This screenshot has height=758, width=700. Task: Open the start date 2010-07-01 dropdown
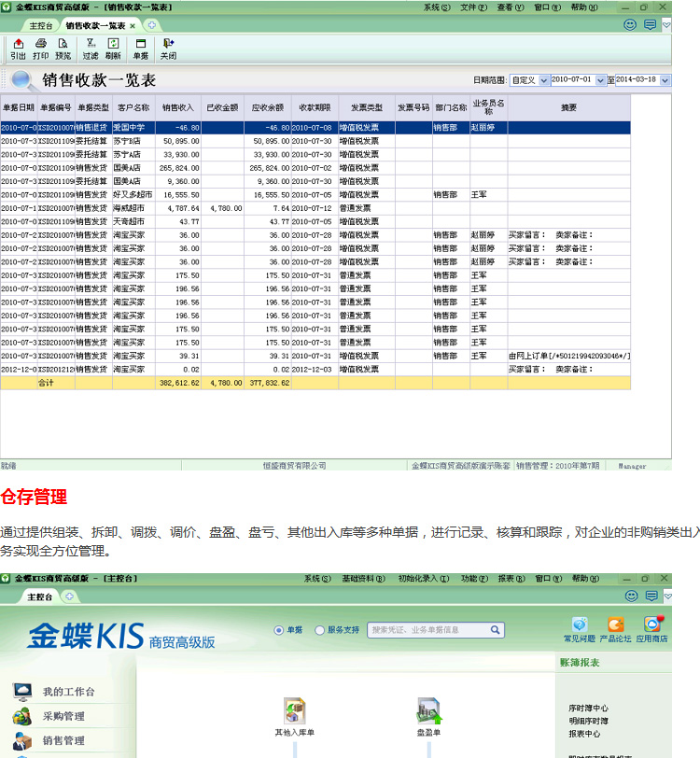(x=601, y=80)
